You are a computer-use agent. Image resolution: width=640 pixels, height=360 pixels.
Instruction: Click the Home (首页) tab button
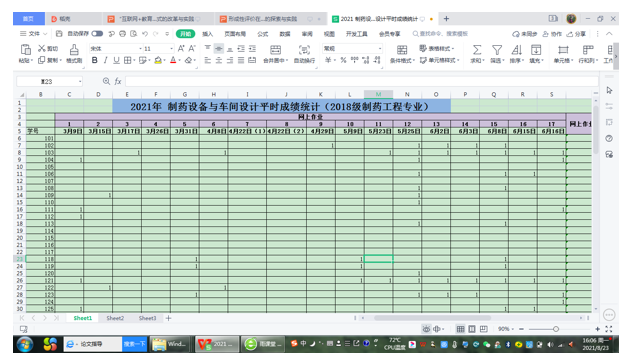(29, 19)
